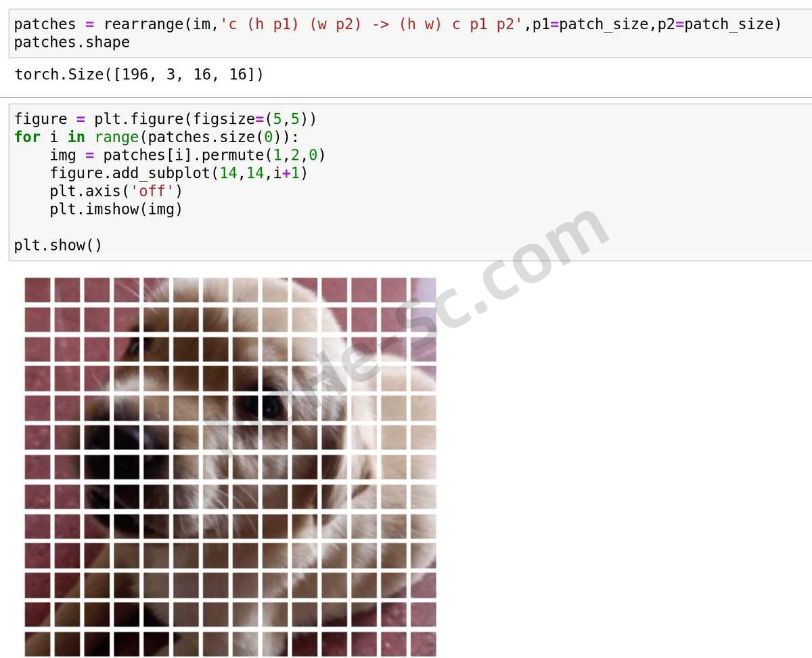Click the patch showing the dog's dark eye
Image resolution: width=812 pixels, height=658 pixels.
(x=274, y=408)
